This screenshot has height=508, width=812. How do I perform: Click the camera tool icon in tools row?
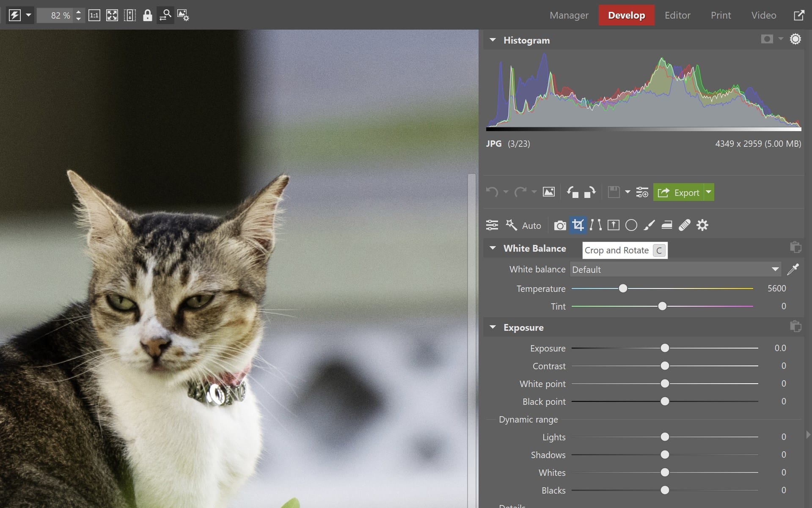coord(560,225)
